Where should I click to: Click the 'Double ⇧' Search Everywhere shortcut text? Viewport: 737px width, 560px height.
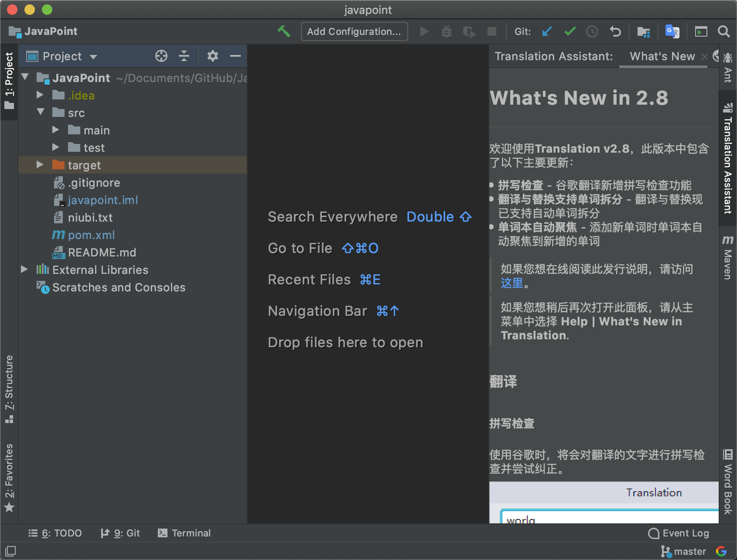439,217
